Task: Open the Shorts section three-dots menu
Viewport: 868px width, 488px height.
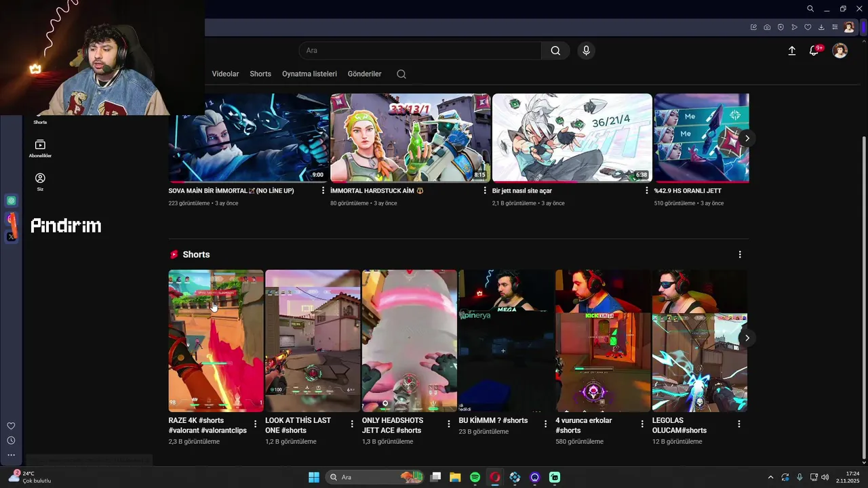Action: click(x=740, y=254)
